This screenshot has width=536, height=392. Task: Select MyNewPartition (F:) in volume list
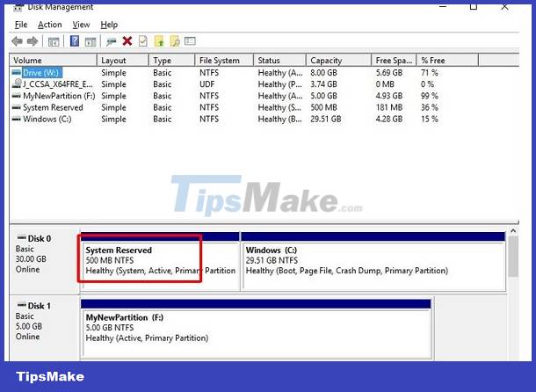pos(59,96)
